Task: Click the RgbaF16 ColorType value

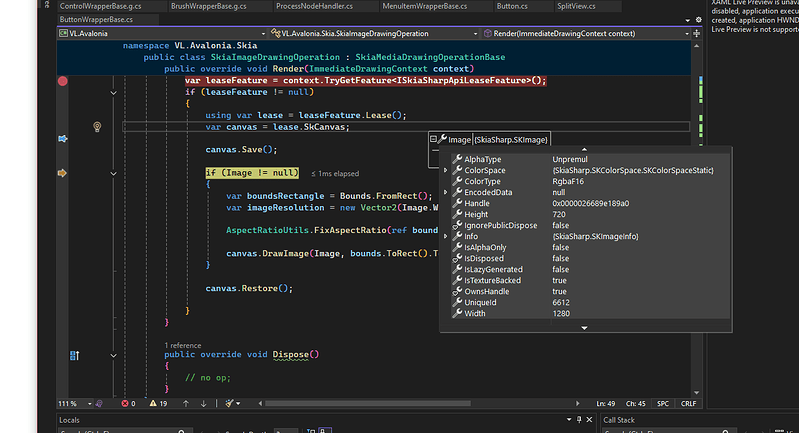Action: pos(568,181)
